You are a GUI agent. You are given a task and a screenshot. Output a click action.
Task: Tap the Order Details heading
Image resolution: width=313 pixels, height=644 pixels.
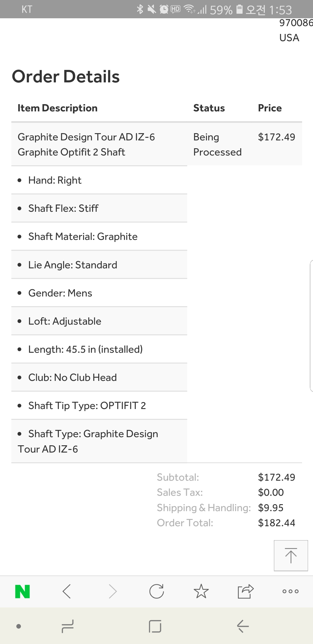pos(66,77)
